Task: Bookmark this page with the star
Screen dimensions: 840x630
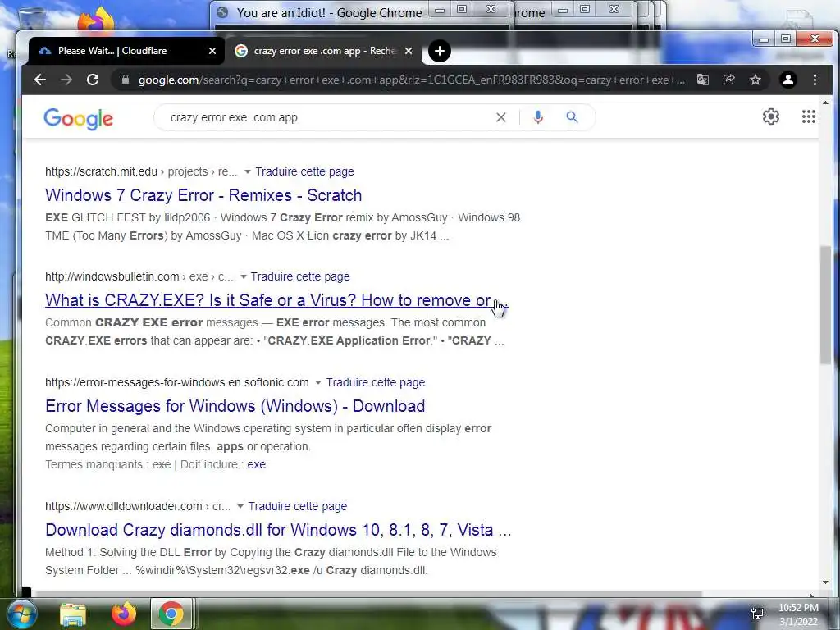Action: 756,80
